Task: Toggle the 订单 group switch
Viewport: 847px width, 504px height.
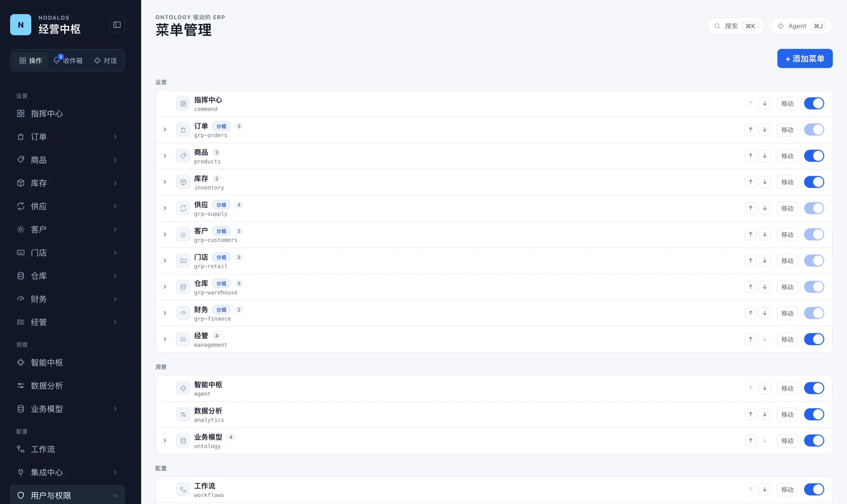Action: [x=814, y=130]
